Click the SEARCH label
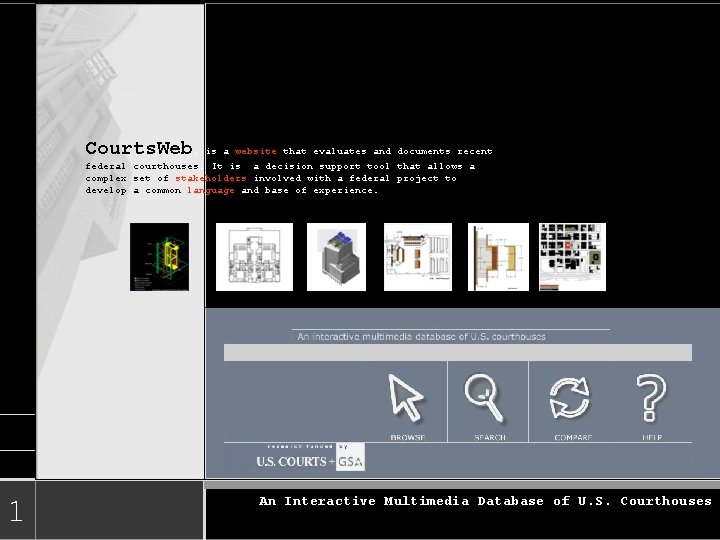 (490, 438)
